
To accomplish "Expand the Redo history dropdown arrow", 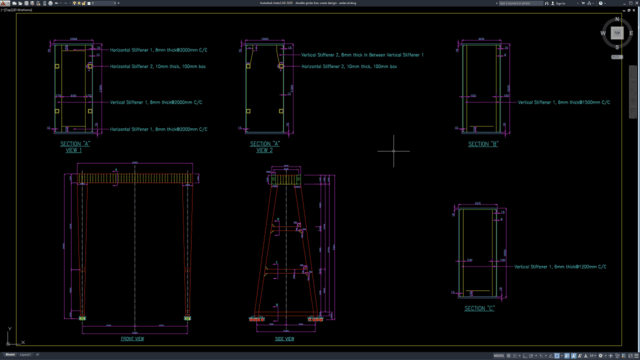I will 69,3.
